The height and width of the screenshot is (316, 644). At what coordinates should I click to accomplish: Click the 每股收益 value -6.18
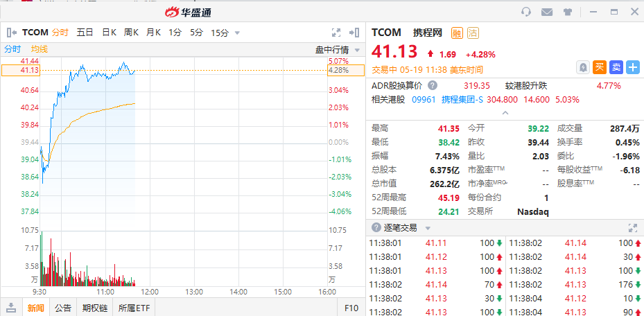coord(629,170)
